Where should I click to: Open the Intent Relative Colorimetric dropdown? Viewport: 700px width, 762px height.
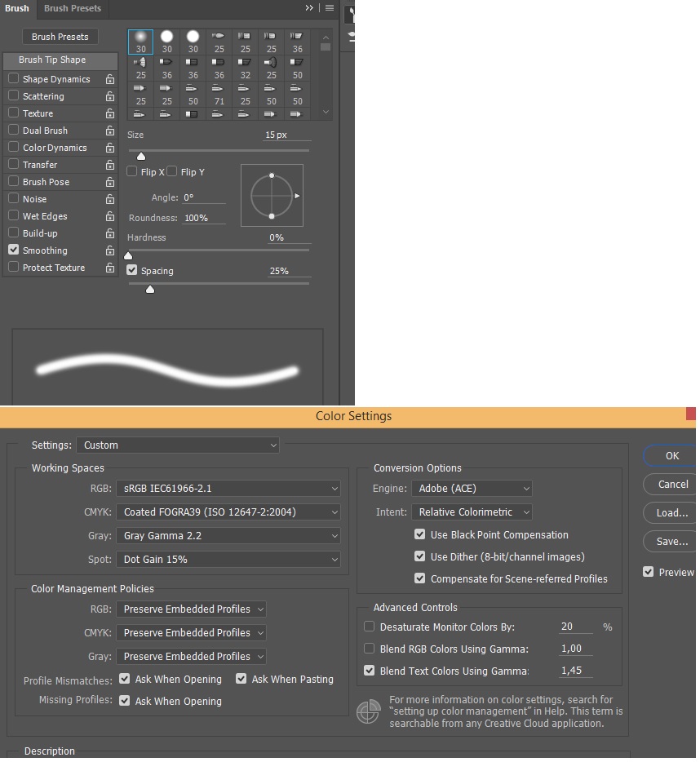(x=472, y=512)
